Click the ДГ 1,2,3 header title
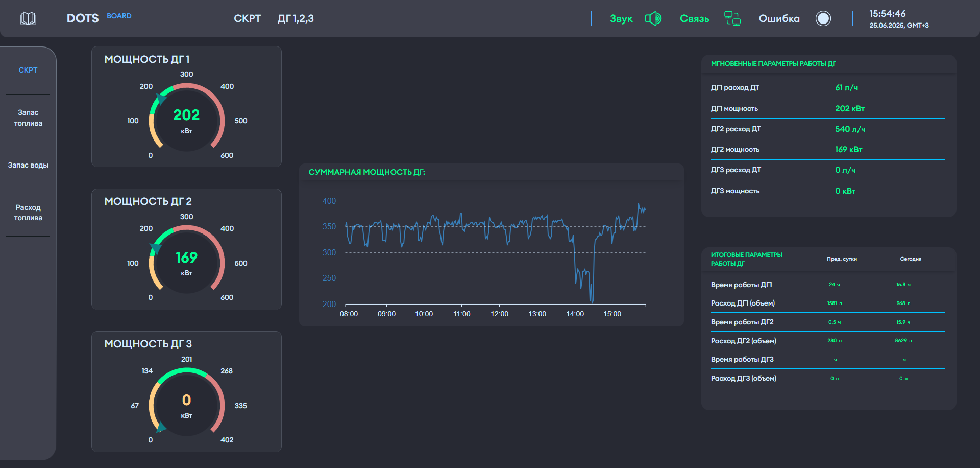Image resolution: width=980 pixels, height=468 pixels. point(296,19)
